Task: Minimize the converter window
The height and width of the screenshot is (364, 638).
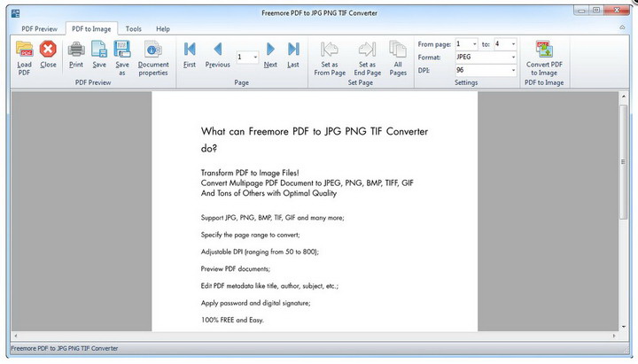Action: click(x=581, y=11)
